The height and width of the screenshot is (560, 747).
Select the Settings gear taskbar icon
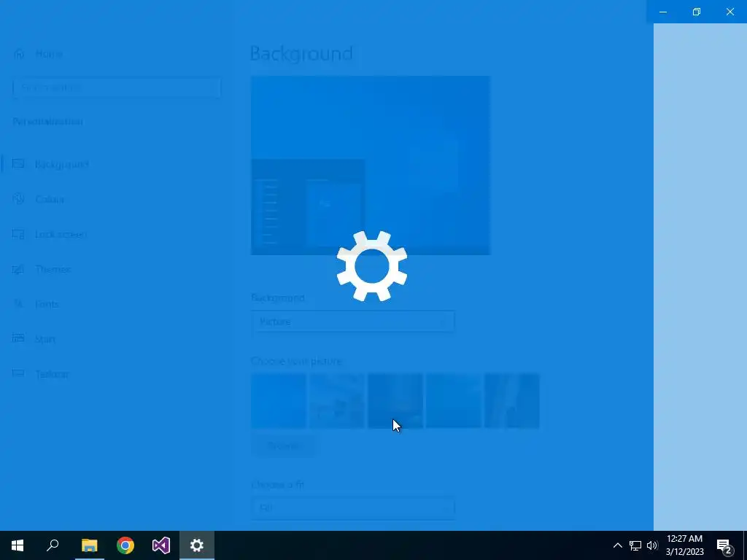(197, 545)
